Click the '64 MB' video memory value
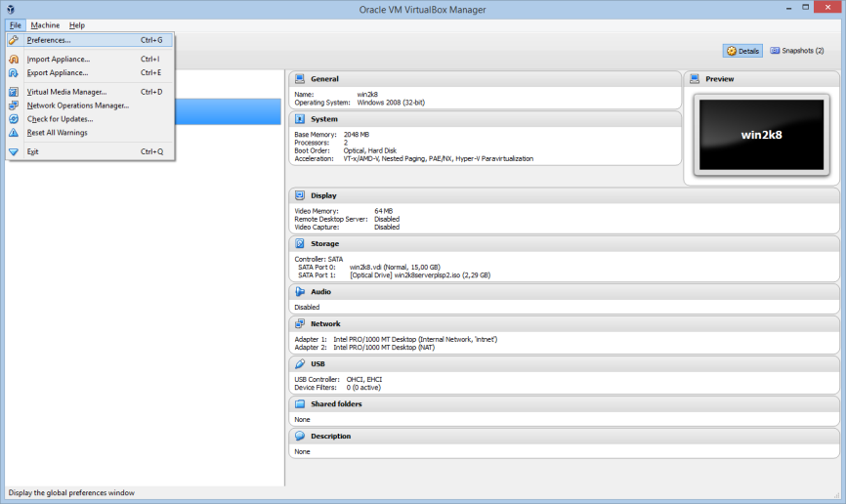Image resolution: width=846 pixels, height=504 pixels. coord(384,211)
